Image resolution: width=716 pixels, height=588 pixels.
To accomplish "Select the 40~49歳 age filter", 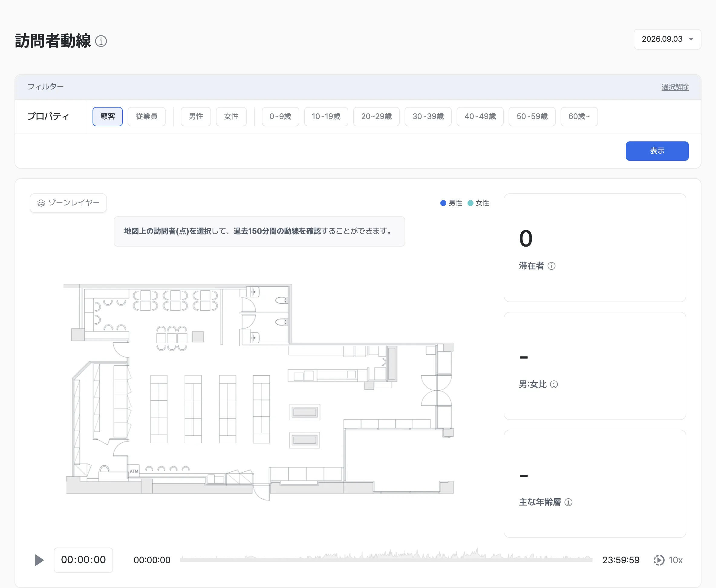I will pyautogui.click(x=480, y=117).
